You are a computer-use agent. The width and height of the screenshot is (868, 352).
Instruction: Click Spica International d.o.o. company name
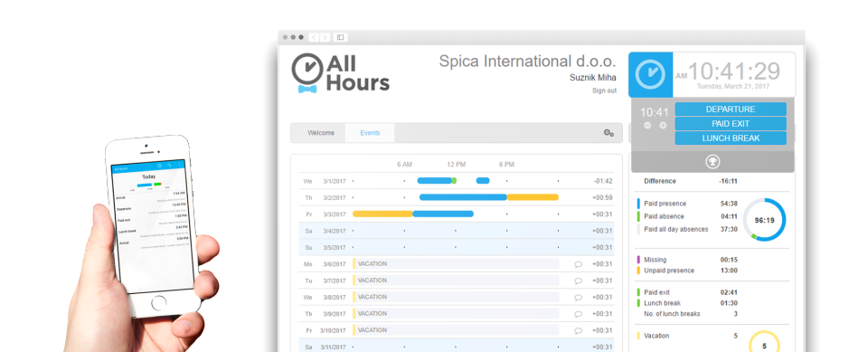[527, 61]
